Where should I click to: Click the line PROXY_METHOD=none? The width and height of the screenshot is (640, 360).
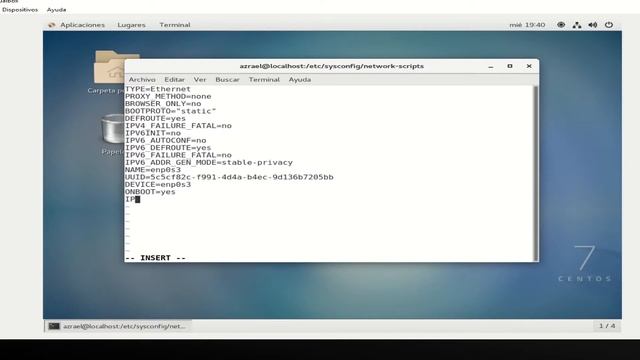(x=168, y=96)
